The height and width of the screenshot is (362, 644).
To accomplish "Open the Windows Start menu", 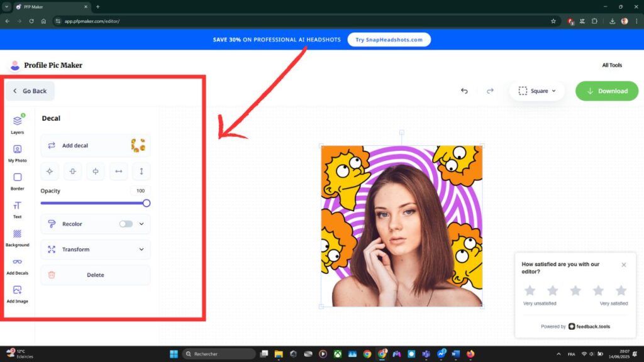I will coord(174,354).
